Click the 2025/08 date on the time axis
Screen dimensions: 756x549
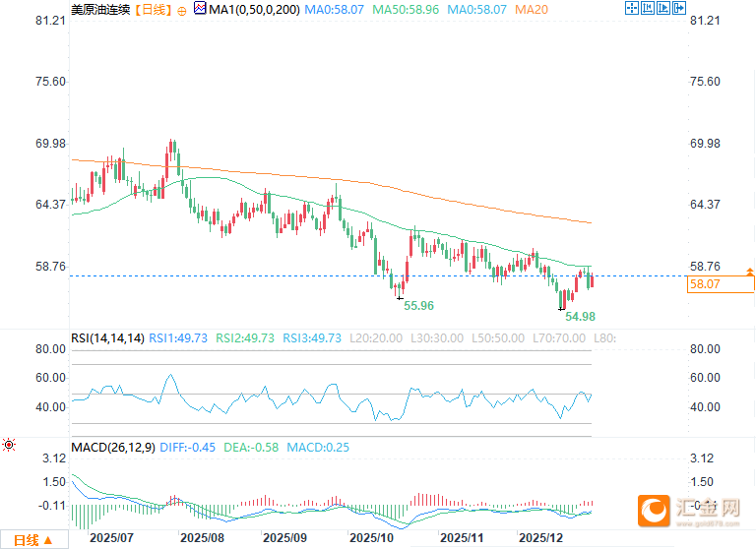point(202,538)
